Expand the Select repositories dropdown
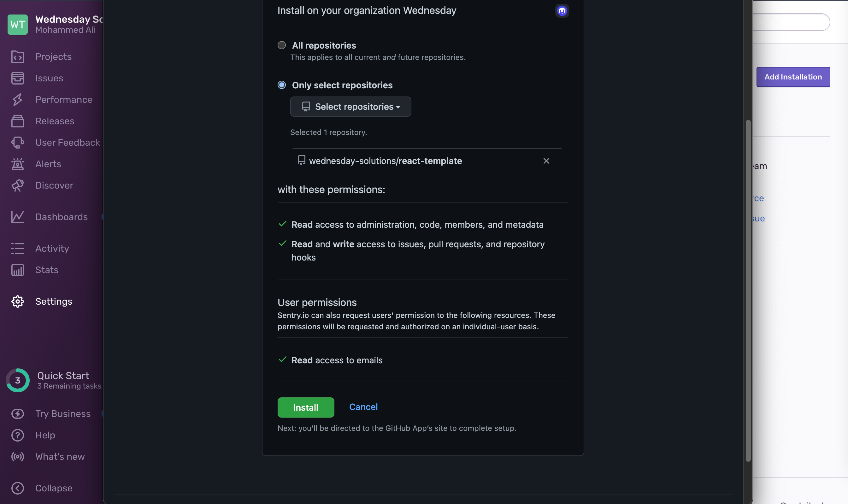 point(350,107)
